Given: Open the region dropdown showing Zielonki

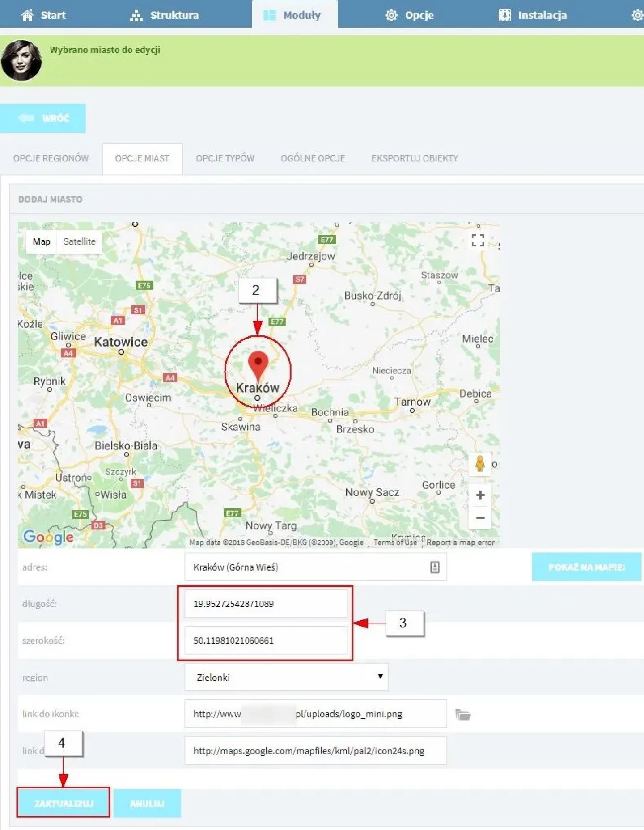Looking at the screenshot, I should [286, 677].
